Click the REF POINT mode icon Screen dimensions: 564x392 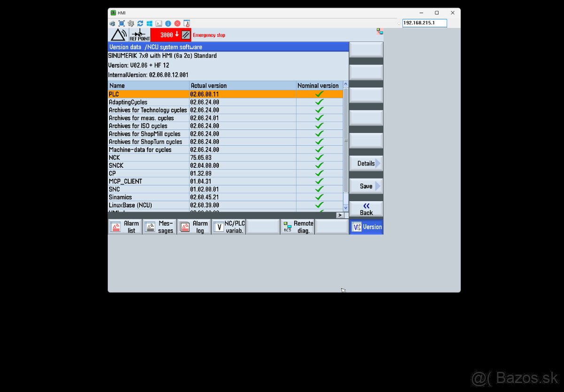[140, 35]
